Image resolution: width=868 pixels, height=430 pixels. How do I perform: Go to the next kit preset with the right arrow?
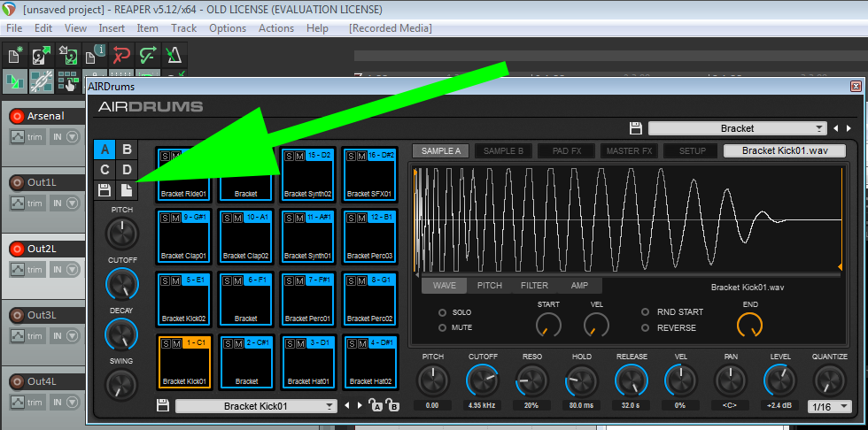coord(849,128)
